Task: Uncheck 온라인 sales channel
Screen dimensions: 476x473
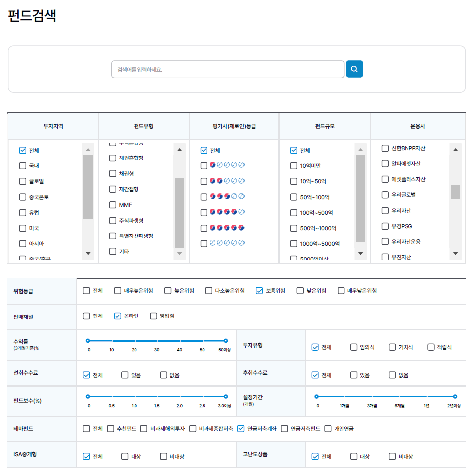Action: click(118, 316)
